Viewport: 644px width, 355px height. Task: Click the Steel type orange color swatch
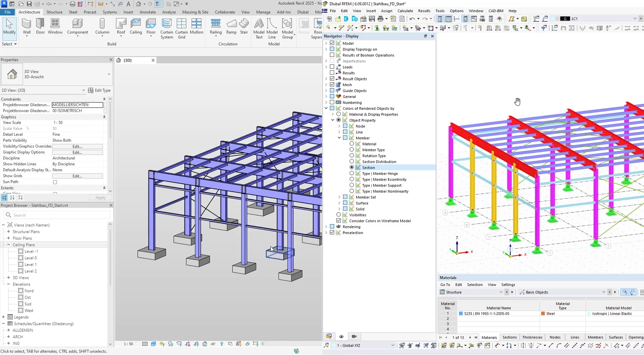coord(543,314)
